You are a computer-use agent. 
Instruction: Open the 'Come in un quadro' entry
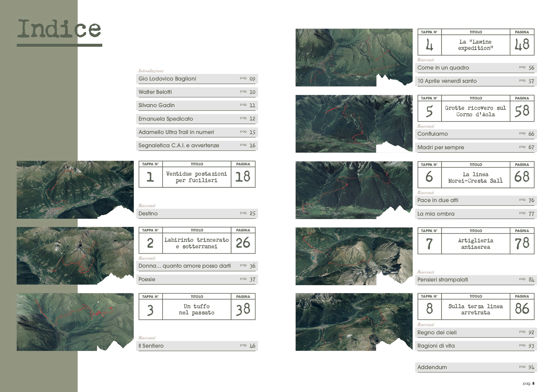tap(476, 68)
